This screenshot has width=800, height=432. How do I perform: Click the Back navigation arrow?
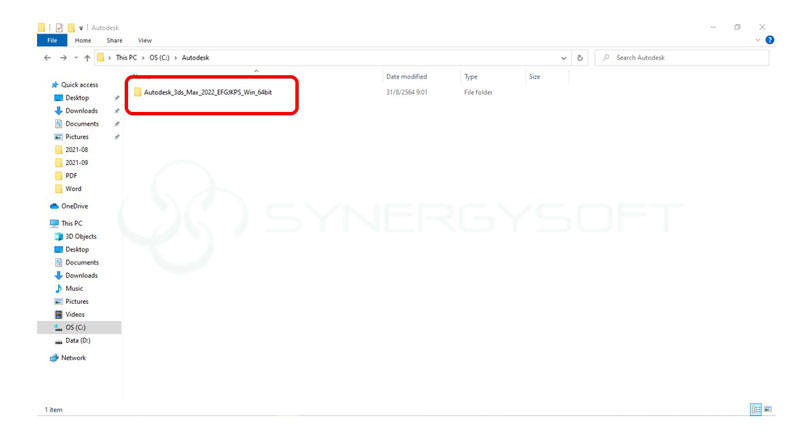point(48,58)
